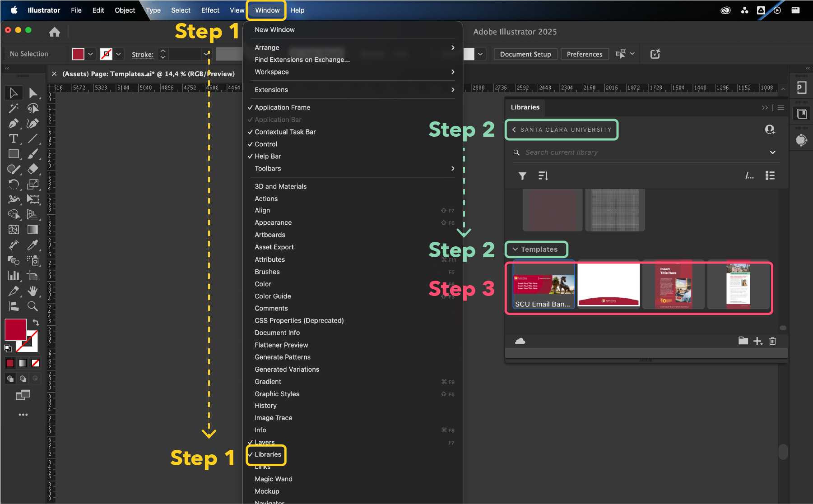Select the Type tool in the toolbar

pyautogui.click(x=13, y=139)
